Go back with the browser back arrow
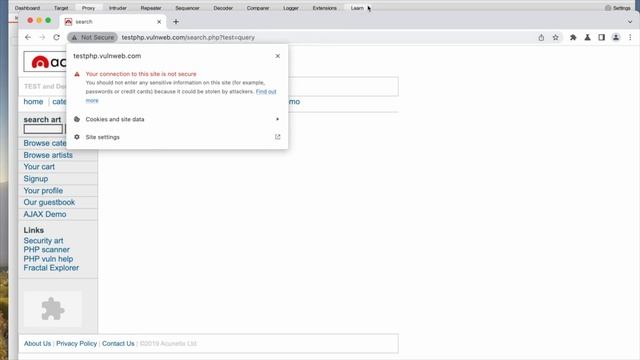The width and height of the screenshot is (640, 360). tap(28, 37)
